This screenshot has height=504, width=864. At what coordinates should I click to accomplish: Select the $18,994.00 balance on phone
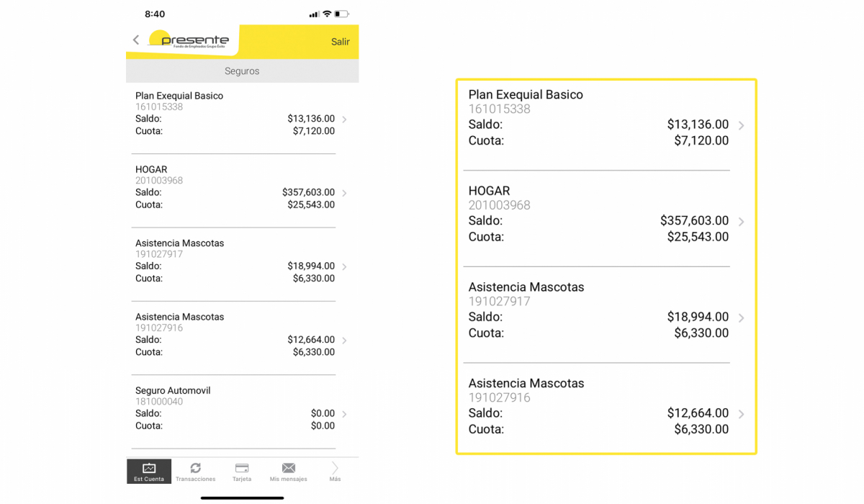pos(311,266)
